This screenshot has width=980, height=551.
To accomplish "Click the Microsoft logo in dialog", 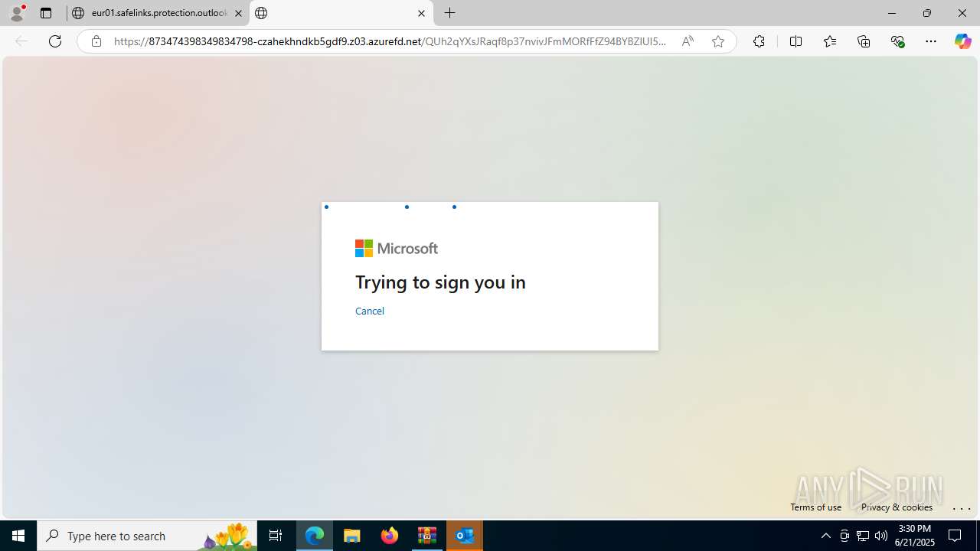I will coord(397,248).
